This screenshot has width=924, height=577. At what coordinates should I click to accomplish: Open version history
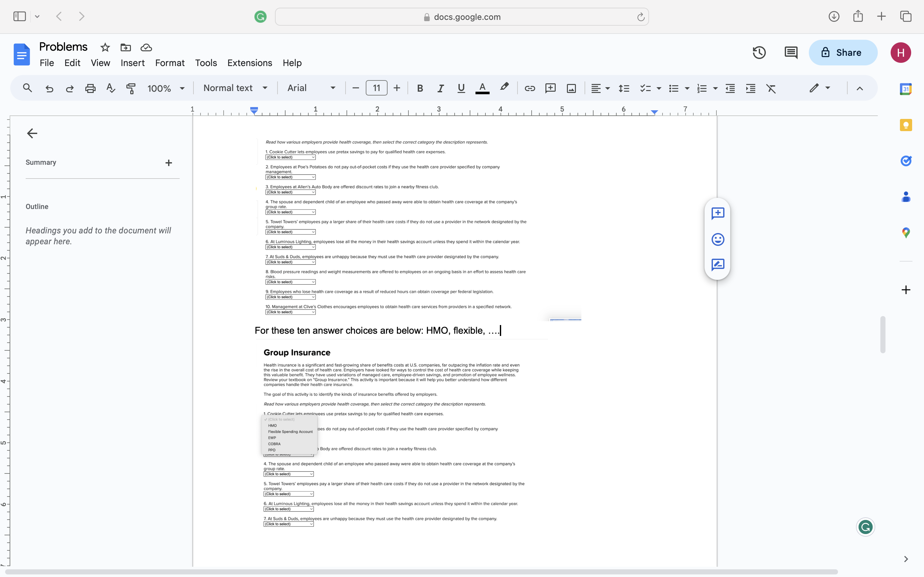(759, 52)
